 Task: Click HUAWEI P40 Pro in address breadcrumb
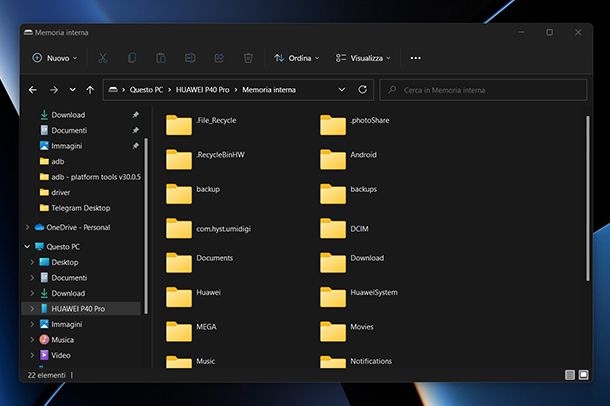203,90
